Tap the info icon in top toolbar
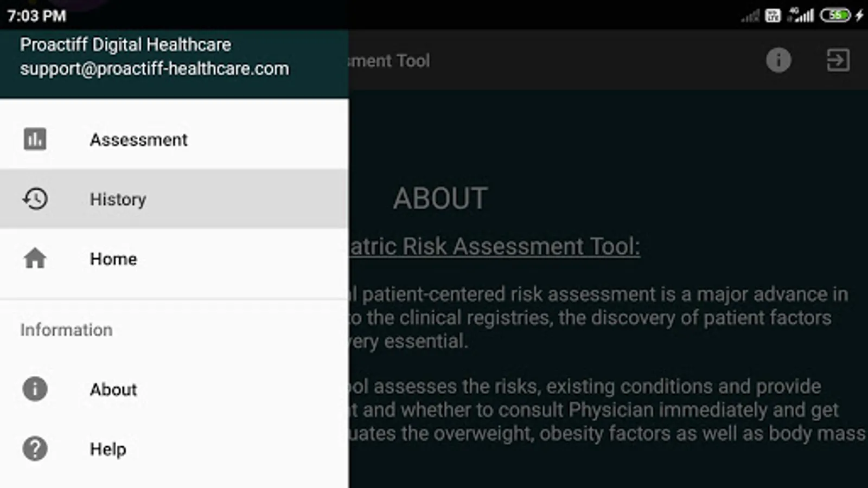The width and height of the screenshot is (868, 488). pyautogui.click(x=778, y=60)
